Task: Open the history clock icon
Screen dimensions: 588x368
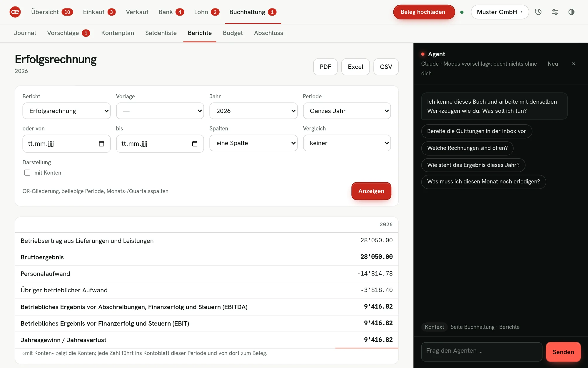Action: coord(538,12)
